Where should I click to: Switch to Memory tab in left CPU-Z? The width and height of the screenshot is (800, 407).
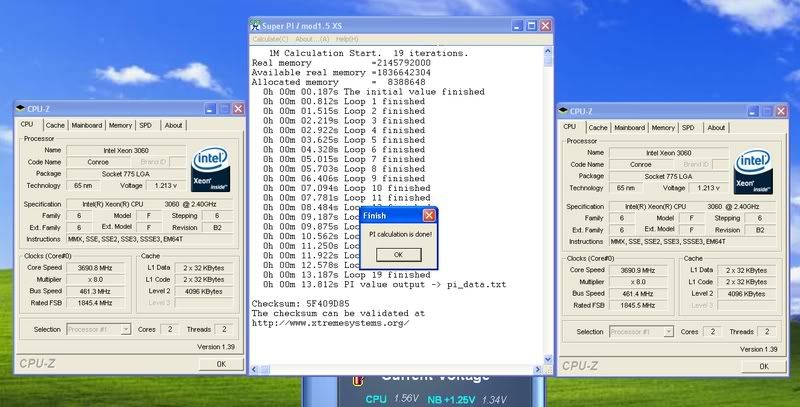(120, 125)
